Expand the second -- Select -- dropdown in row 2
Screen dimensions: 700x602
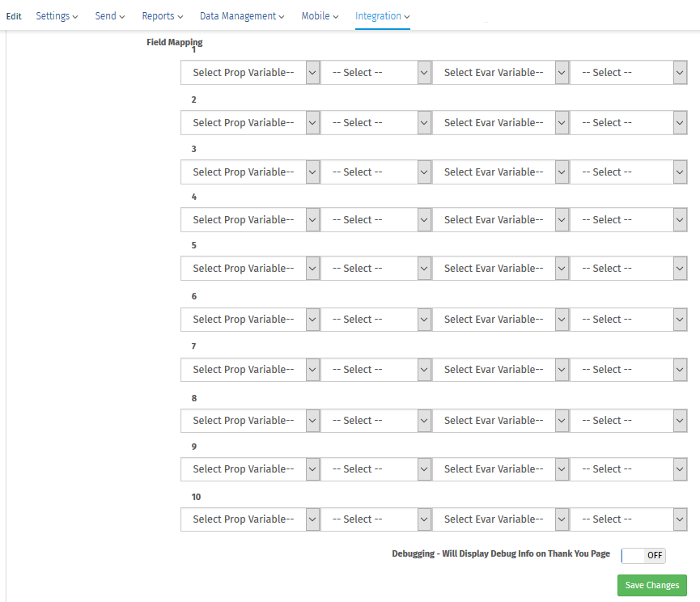(x=377, y=122)
